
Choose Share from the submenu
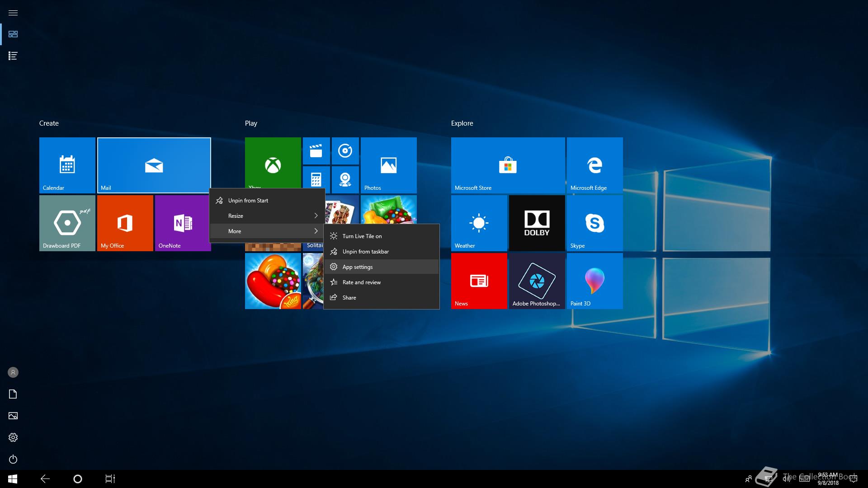382,298
